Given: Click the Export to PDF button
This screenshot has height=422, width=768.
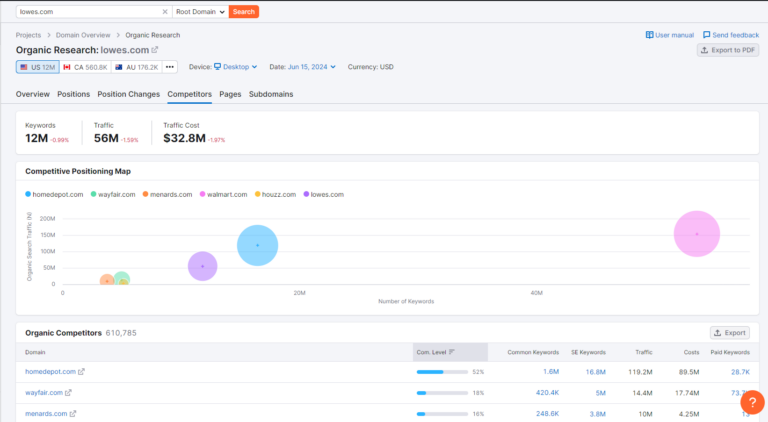Looking at the screenshot, I should point(728,50).
